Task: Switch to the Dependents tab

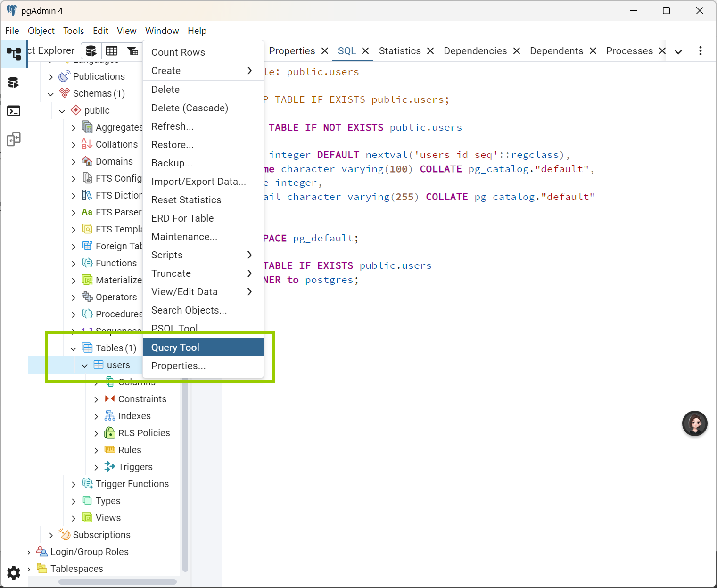Action: point(556,51)
